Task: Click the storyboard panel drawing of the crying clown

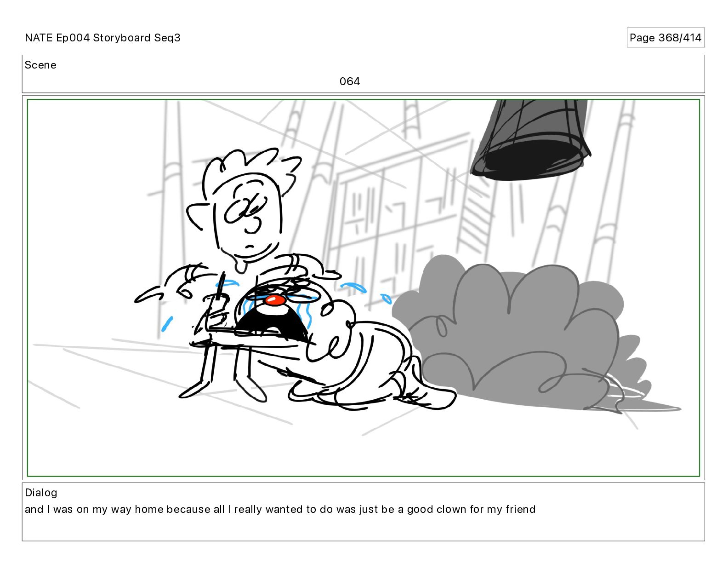Action: click(364, 288)
